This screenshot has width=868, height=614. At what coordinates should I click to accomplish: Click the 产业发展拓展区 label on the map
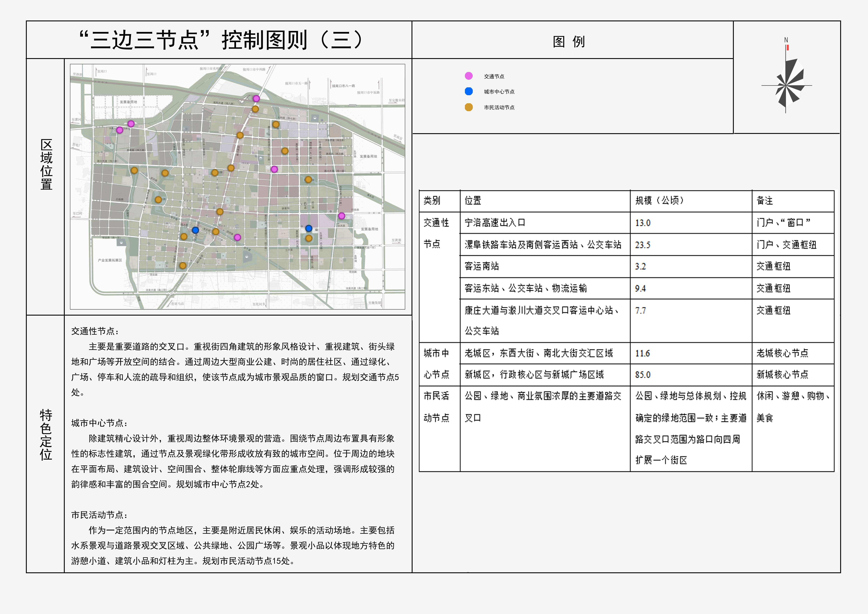[x=110, y=260]
